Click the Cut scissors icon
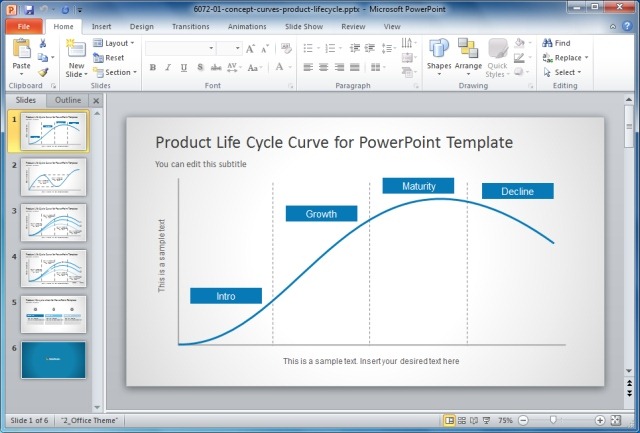640x433 pixels. point(42,43)
